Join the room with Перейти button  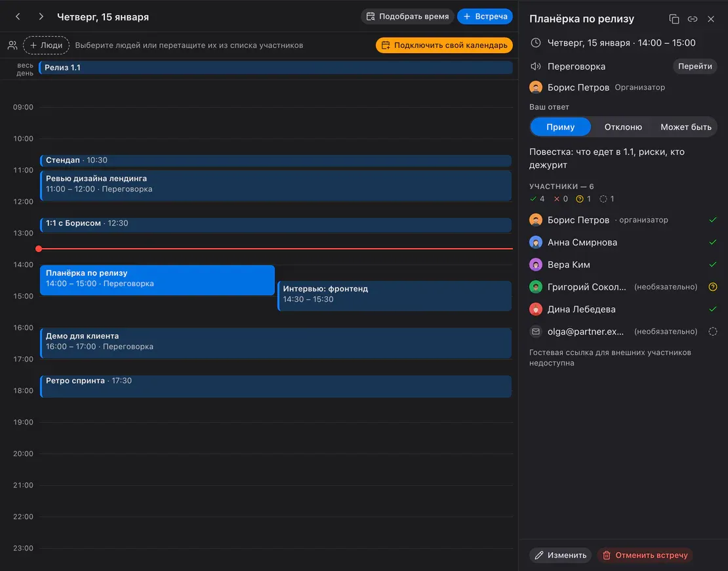coord(695,66)
